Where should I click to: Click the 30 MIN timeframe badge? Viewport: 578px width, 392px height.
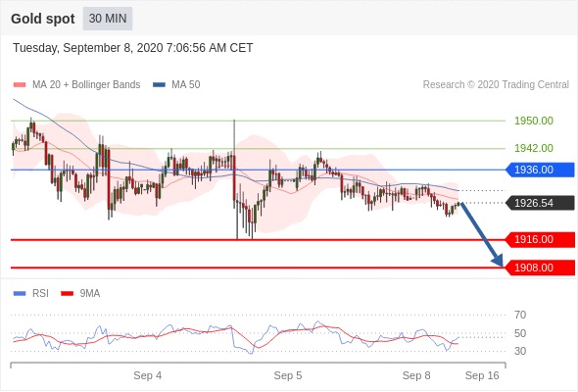[108, 19]
